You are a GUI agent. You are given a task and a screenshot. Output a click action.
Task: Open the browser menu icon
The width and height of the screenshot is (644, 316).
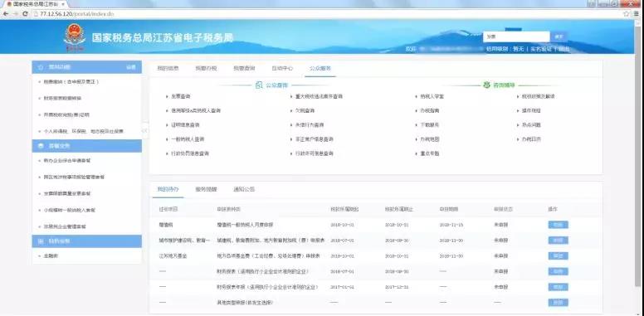tap(636, 14)
